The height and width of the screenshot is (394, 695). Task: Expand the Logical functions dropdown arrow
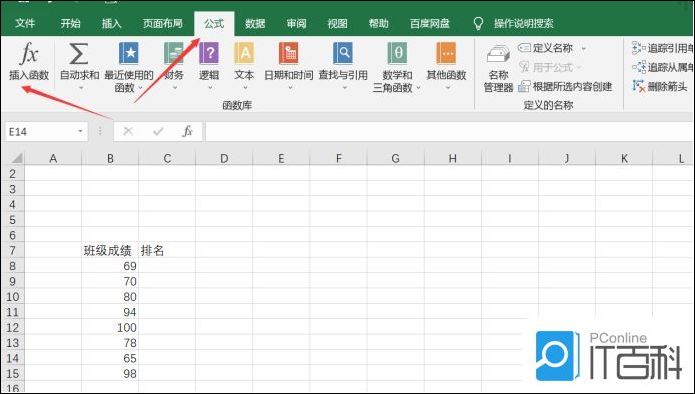[x=210, y=88]
